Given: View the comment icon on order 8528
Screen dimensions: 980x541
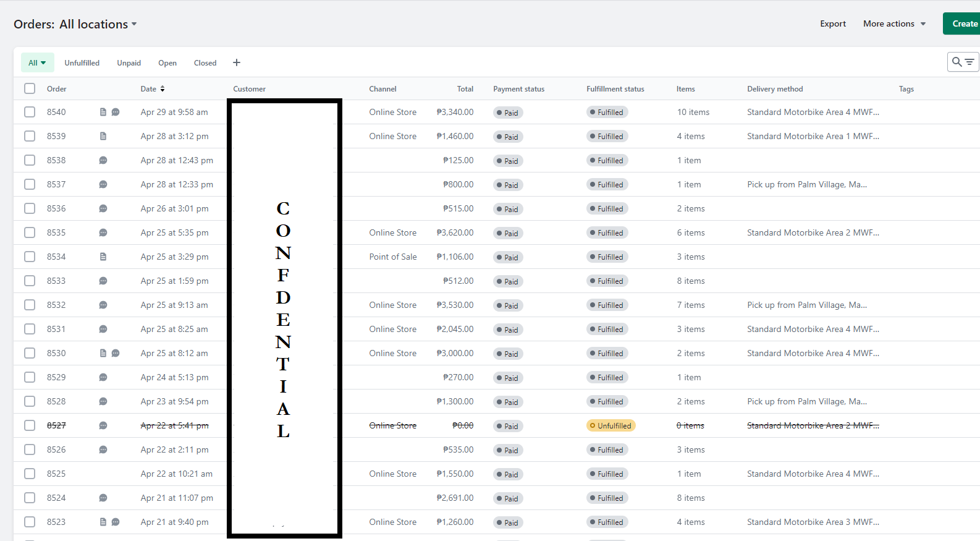Looking at the screenshot, I should point(103,401).
